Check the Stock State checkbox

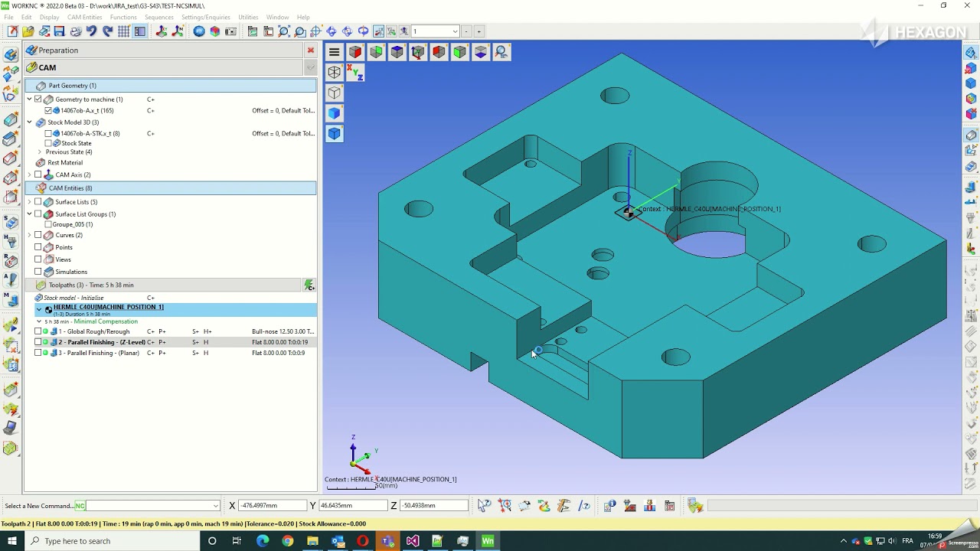pyautogui.click(x=48, y=143)
